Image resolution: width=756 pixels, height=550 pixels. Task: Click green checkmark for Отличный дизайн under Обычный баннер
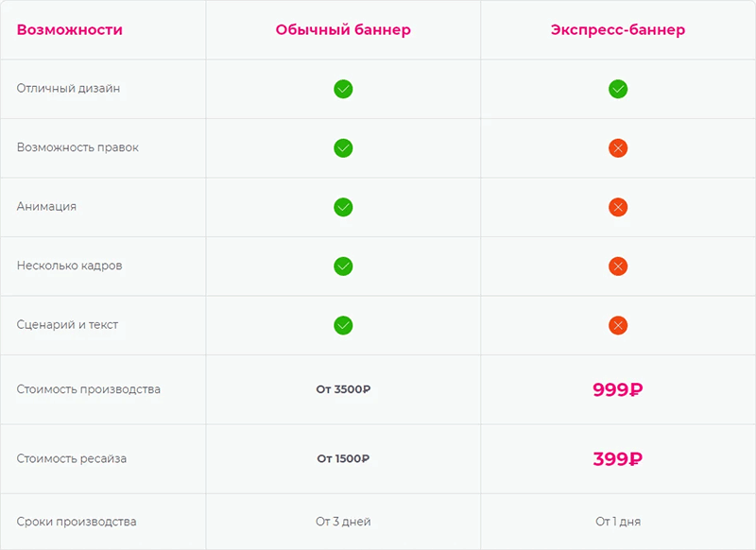(x=343, y=89)
